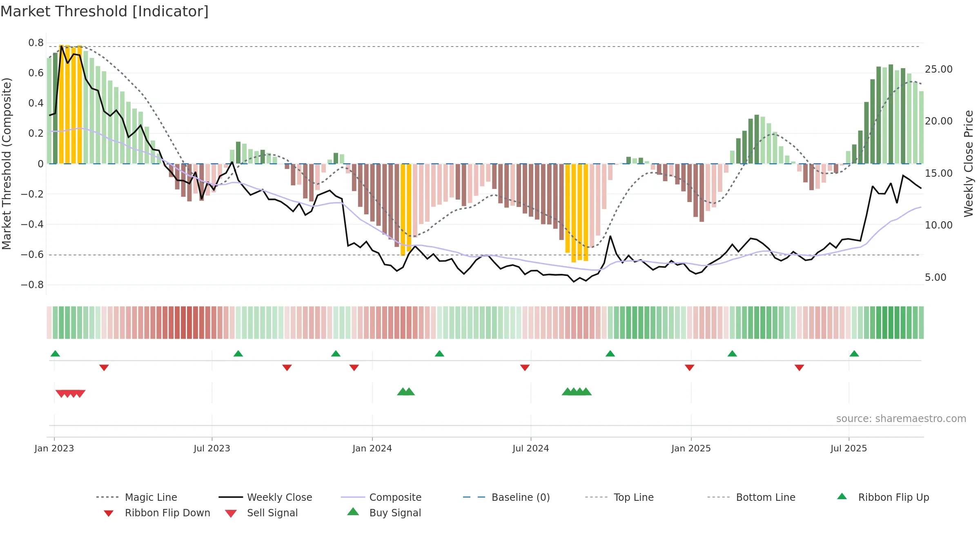This screenshot has width=980, height=551.
Task: Select the Oct 2024 ribbon flip up marker
Action: pyautogui.click(x=610, y=353)
